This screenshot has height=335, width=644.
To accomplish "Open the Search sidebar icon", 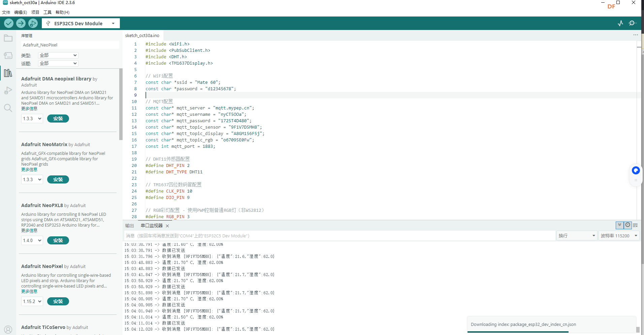I will click(x=8, y=108).
